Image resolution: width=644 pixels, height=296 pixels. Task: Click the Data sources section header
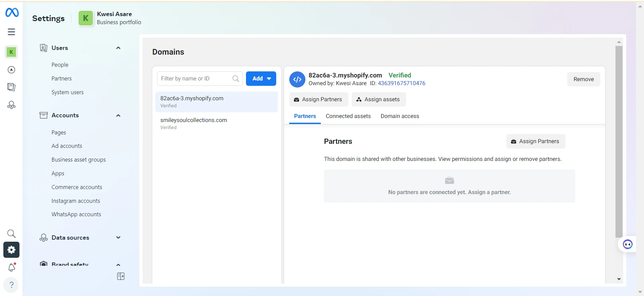(81, 238)
